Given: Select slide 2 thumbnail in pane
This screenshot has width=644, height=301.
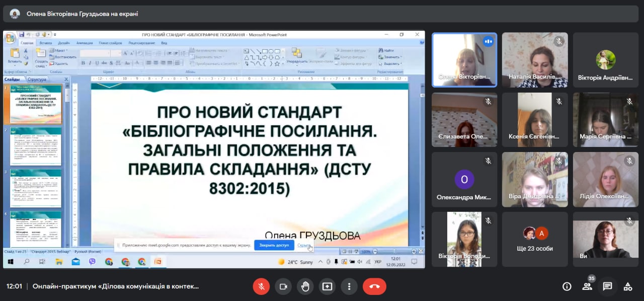Looking at the screenshot, I should pyautogui.click(x=35, y=146).
